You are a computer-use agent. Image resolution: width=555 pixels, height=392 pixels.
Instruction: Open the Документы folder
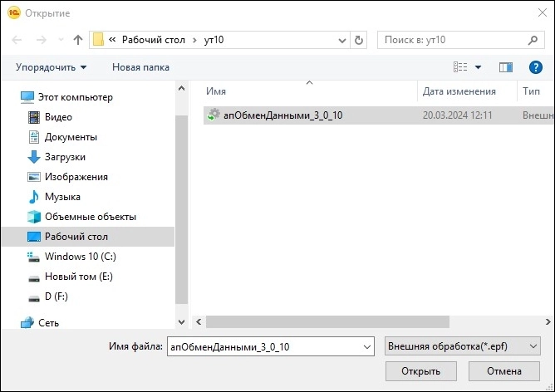coord(71,137)
